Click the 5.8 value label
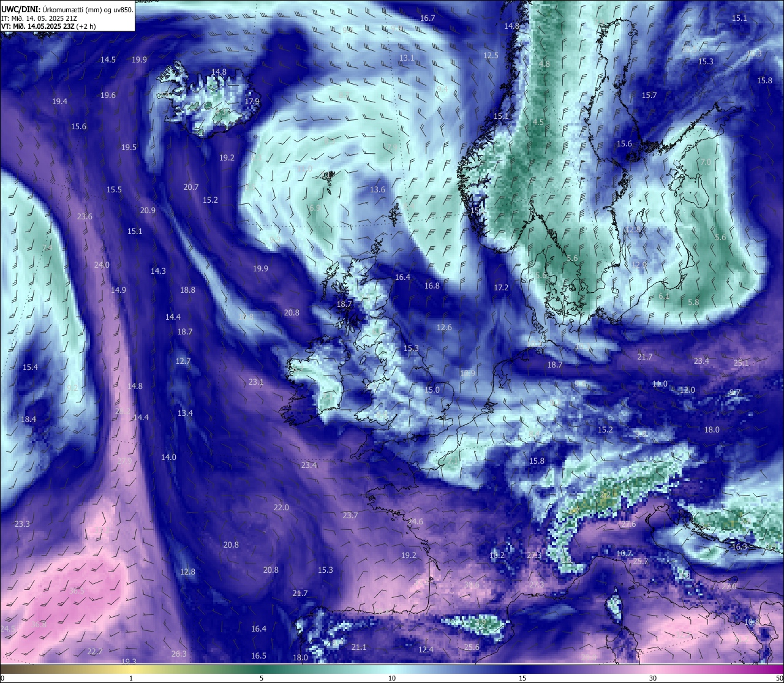This screenshot has height=683, width=784. [x=693, y=302]
